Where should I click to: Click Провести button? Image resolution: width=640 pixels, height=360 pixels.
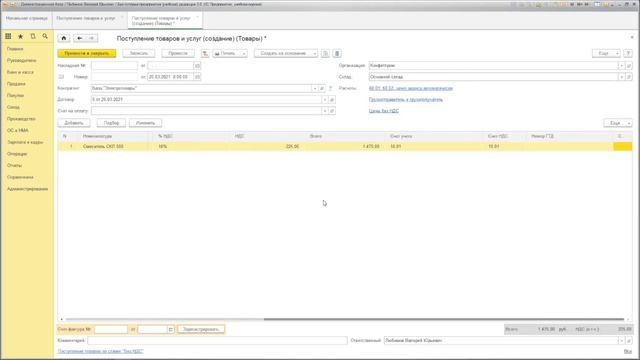pyautogui.click(x=178, y=53)
